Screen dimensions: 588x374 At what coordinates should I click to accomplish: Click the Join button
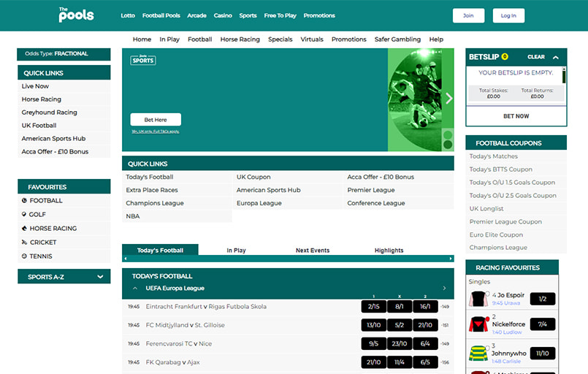(468, 15)
